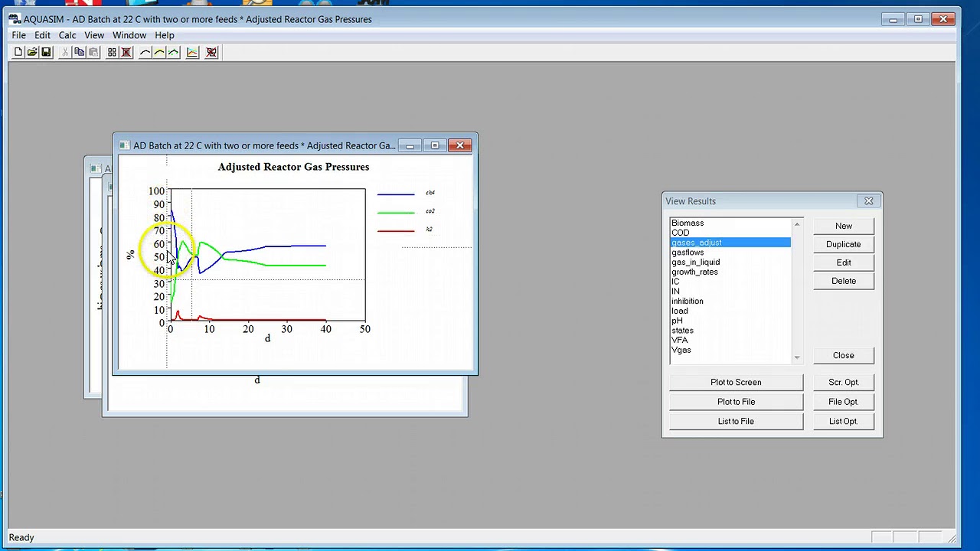The height and width of the screenshot is (551, 980).
Task: Open the Edit menu
Action: 42,35
